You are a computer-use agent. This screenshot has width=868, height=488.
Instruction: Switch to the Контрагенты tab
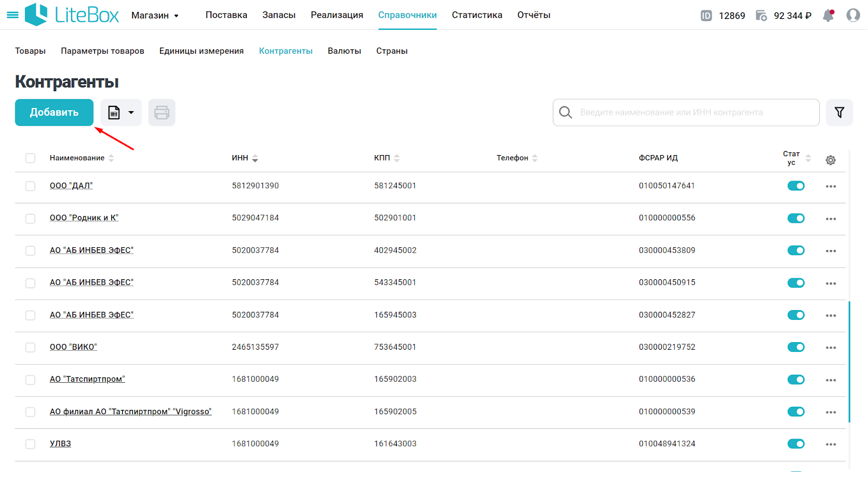tap(286, 51)
